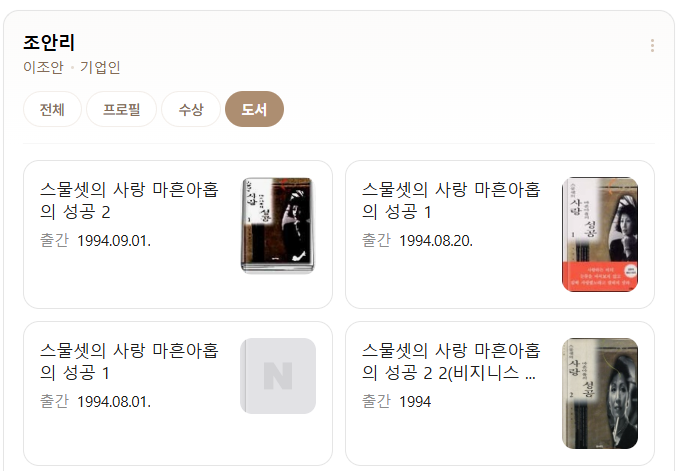Click the 이조안 subtitle text

tap(43, 67)
